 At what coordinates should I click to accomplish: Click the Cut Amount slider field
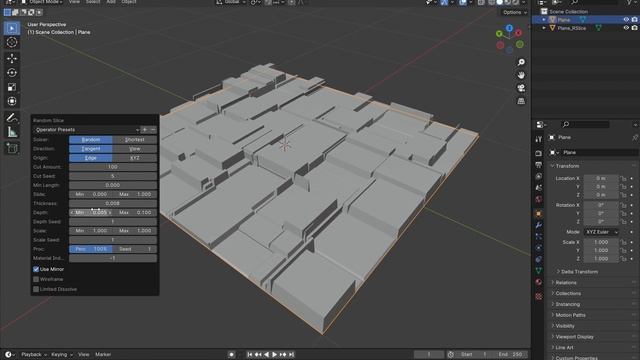113,167
